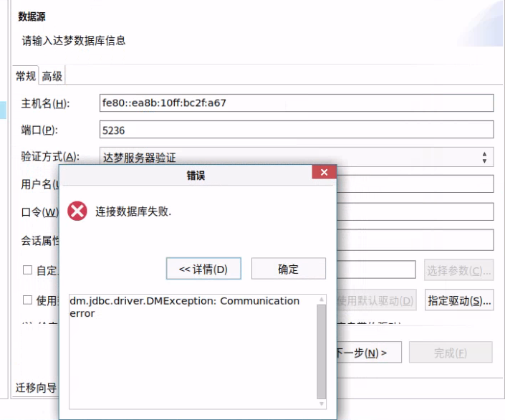Focus the 端口 field showing 5236
Image resolution: width=505 pixels, height=420 pixels.
(297, 130)
